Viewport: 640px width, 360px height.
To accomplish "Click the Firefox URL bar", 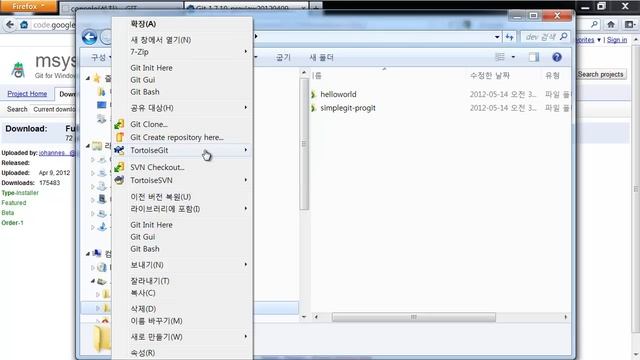I will click(x=53, y=25).
